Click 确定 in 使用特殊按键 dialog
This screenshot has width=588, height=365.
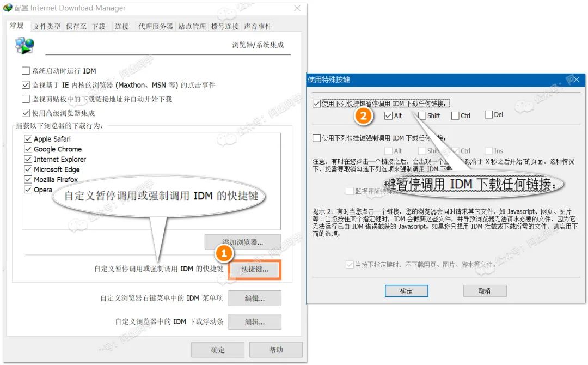(407, 291)
